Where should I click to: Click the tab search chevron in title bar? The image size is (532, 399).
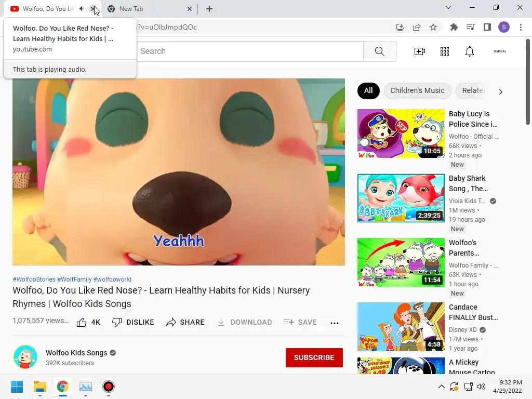[448, 7]
